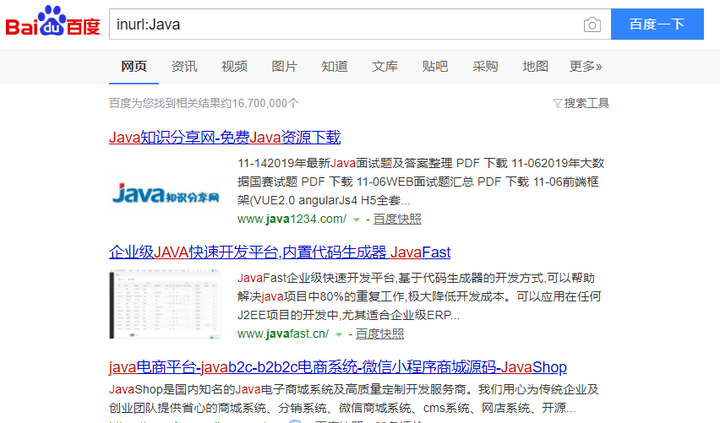Open the camera image search icon
Image resolution: width=720 pixels, height=423 pixels.
click(592, 24)
